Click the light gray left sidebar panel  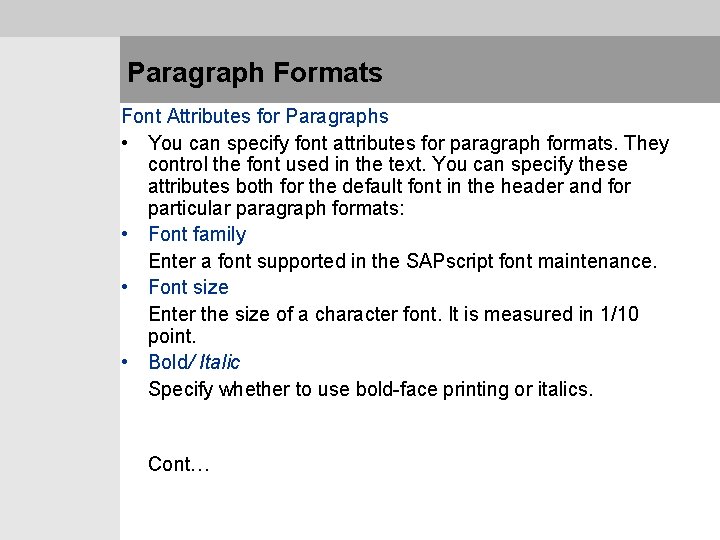point(60,288)
